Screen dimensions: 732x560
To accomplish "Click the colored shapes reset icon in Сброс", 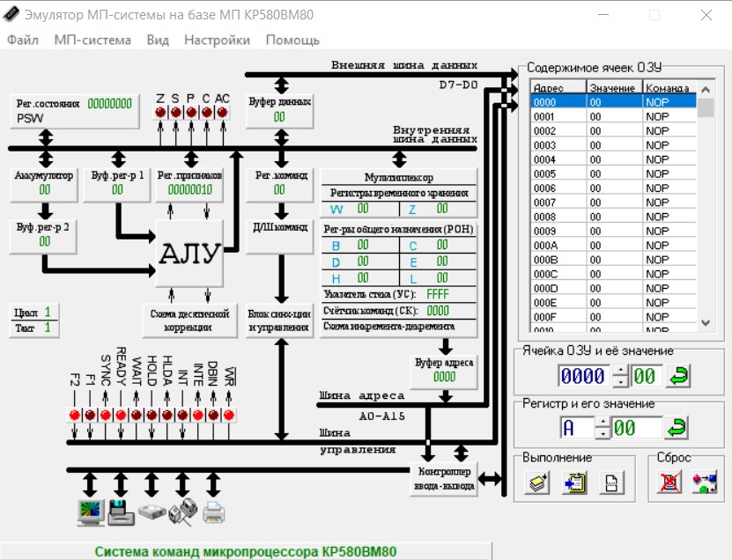I will [x=705, y=483].
